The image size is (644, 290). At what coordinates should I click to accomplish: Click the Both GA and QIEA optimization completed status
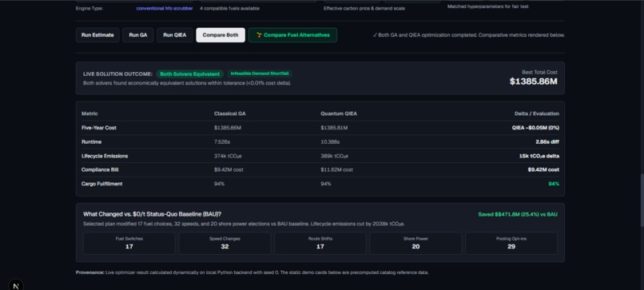469,35
